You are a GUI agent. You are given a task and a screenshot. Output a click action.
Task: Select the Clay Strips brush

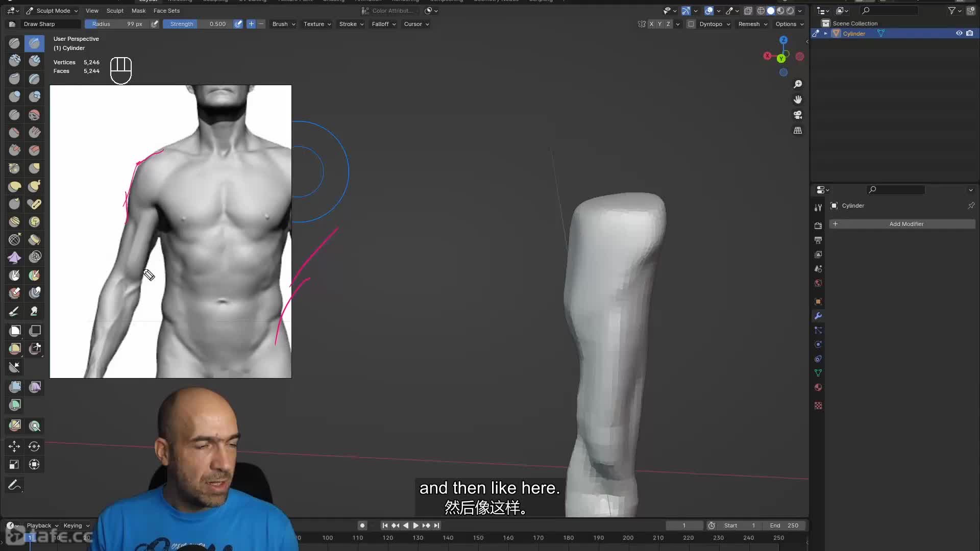[x=34, y=61]
